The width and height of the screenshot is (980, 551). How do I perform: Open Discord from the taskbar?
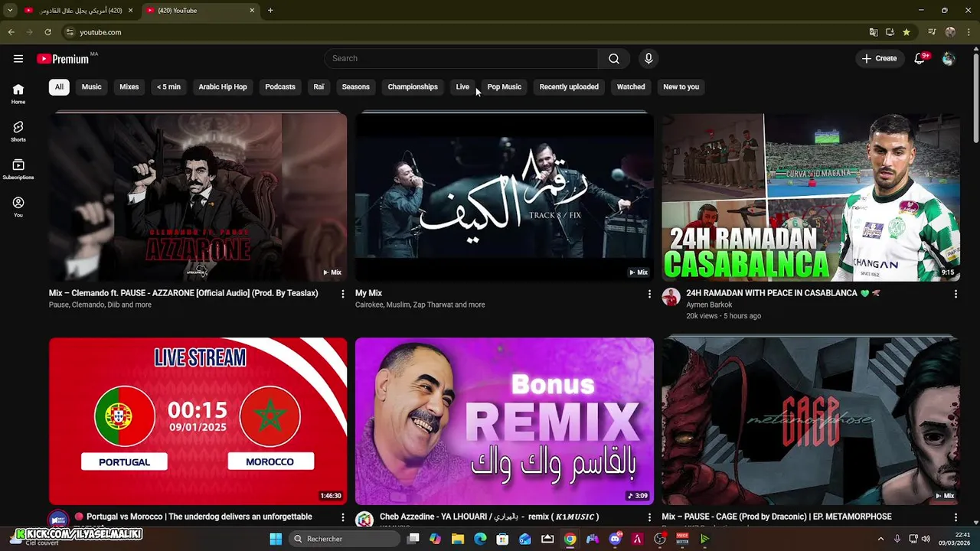pos(615,539)
